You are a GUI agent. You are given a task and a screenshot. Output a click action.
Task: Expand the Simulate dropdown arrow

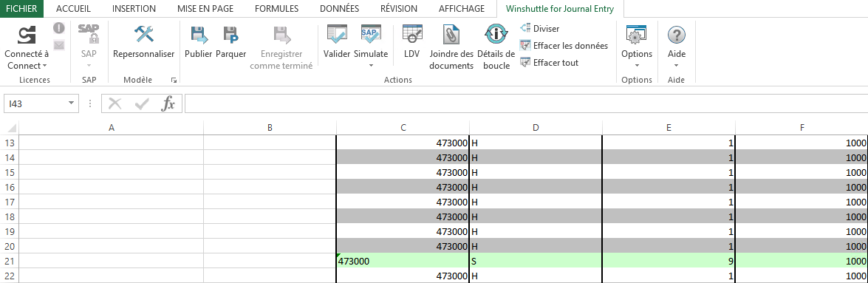371,66
